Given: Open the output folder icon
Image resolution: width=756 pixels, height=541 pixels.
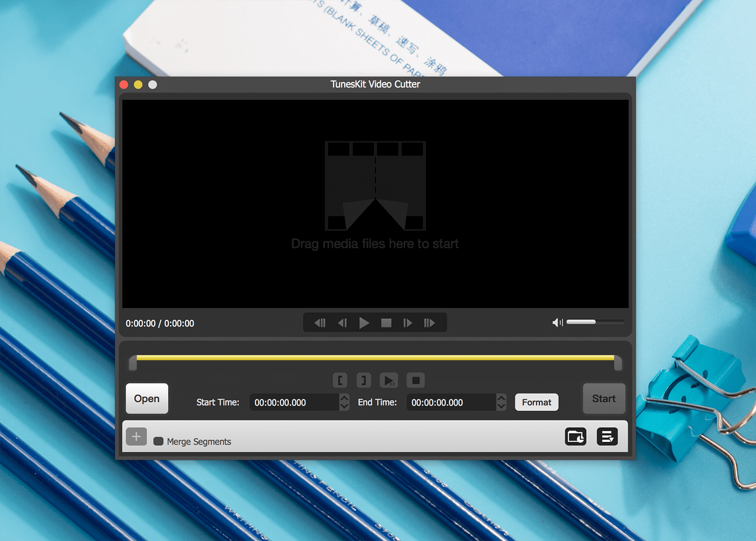Looking at the screenshot, I should pyautogui.click(x=576, y=436).
